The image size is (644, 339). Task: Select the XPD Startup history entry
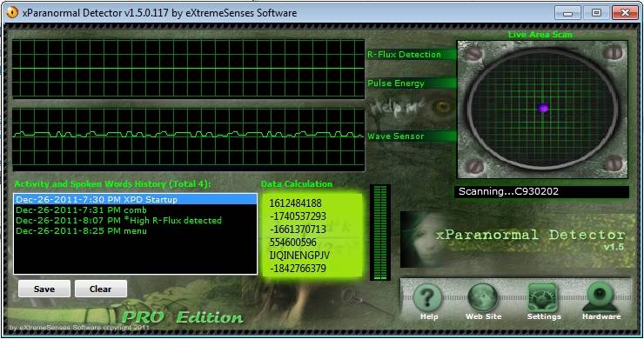(136, 199)
